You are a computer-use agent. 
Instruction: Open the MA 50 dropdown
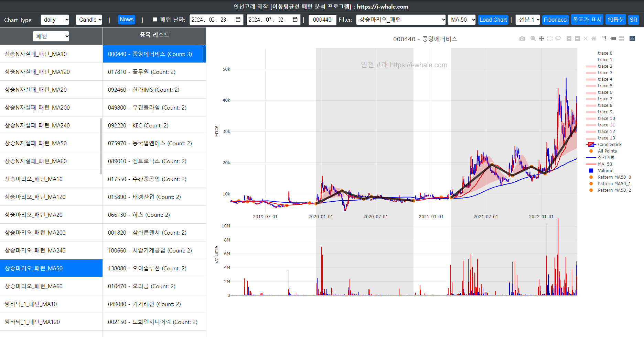462,20
